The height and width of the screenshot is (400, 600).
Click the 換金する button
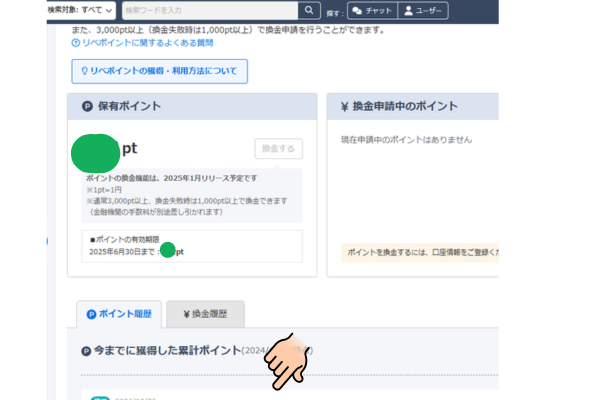point(279,149)
